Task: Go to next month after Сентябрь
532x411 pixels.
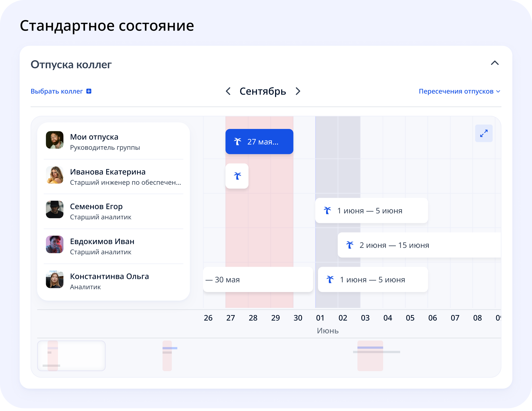Action: 298,91
